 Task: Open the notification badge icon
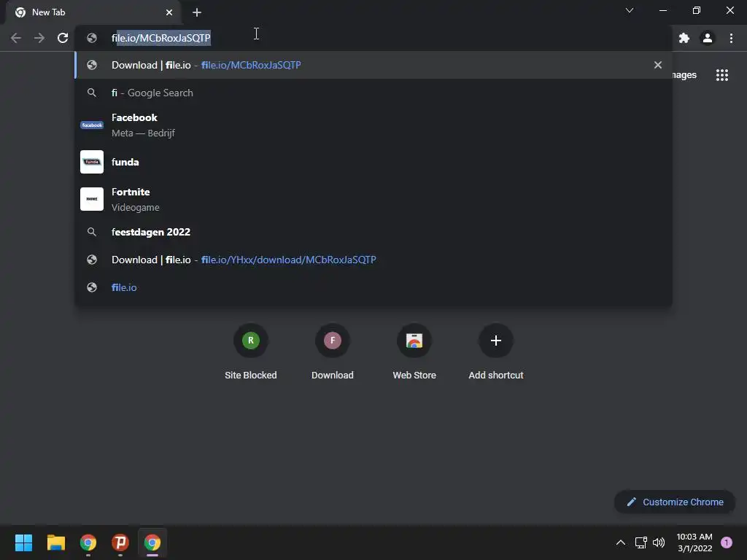tap(727, 542)
